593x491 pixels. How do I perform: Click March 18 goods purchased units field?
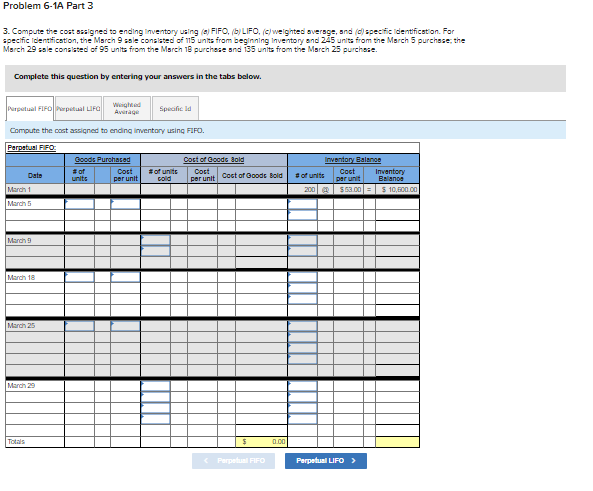(x=79, y=277)
